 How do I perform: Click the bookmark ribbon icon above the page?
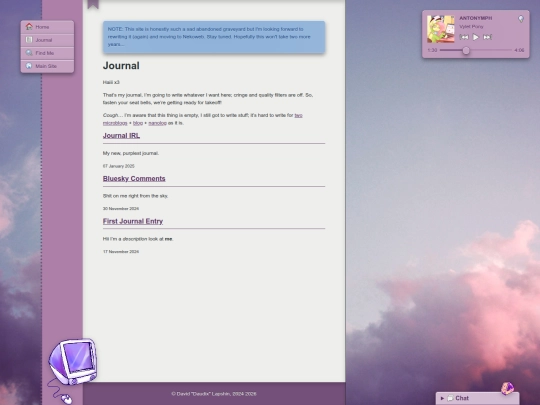[93, 4]
